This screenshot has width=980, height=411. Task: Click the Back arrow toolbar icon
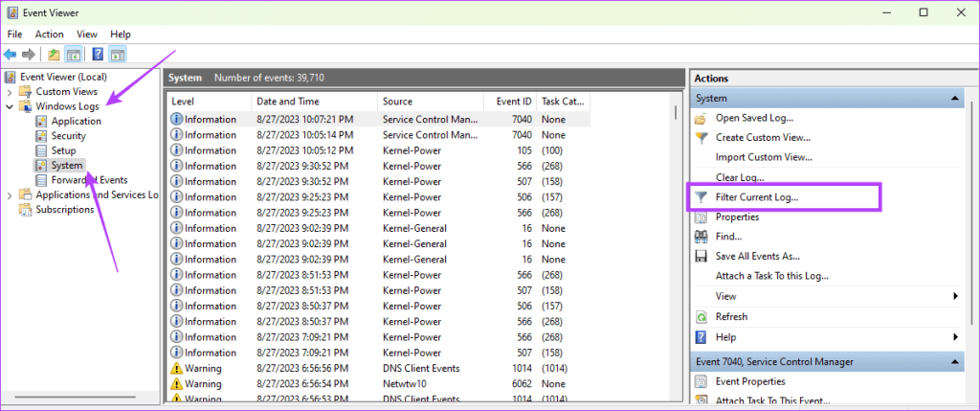coord(11,54)
